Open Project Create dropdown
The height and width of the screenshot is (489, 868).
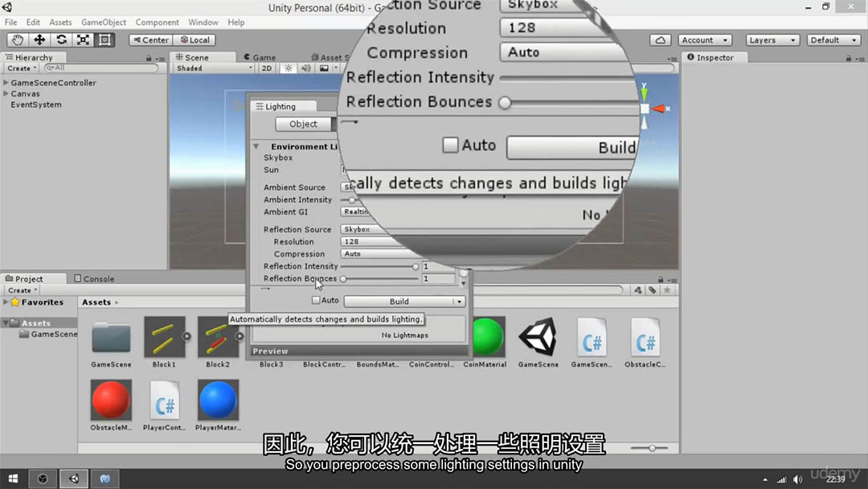pyautogui.click(x=22, y=290)
